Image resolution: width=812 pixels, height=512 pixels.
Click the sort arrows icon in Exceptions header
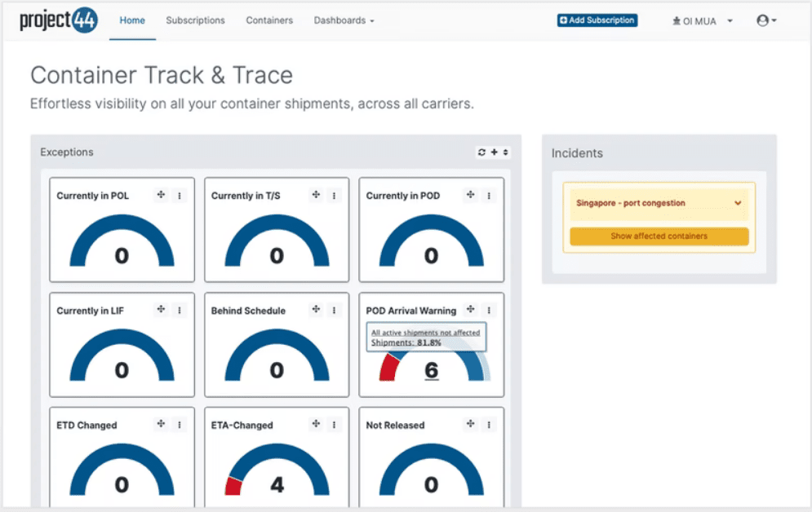tap(504, 152)
